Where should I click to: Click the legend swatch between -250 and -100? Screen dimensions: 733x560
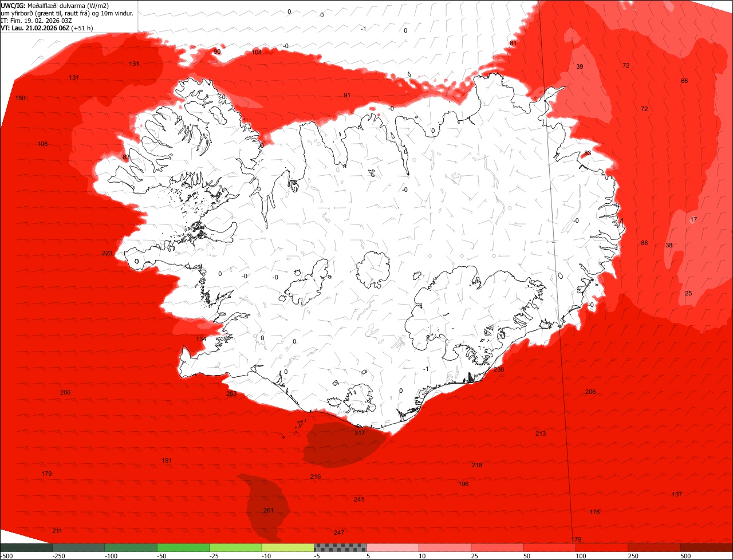click(x=78, y=547)
